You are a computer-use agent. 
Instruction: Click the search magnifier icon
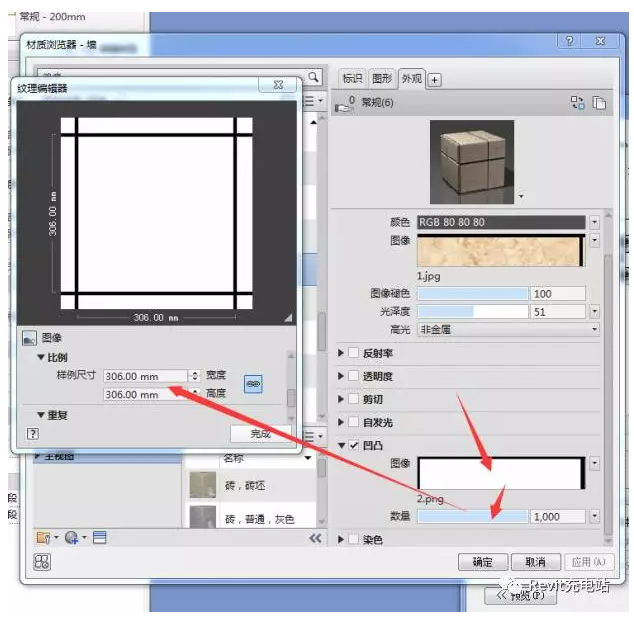point(313,77)
